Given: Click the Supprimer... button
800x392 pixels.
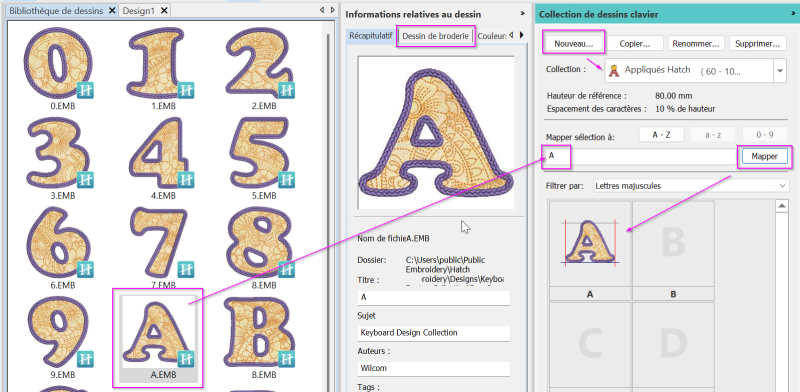Looking at the screenshot, I should pyautogui.click(x=757, y=44).
